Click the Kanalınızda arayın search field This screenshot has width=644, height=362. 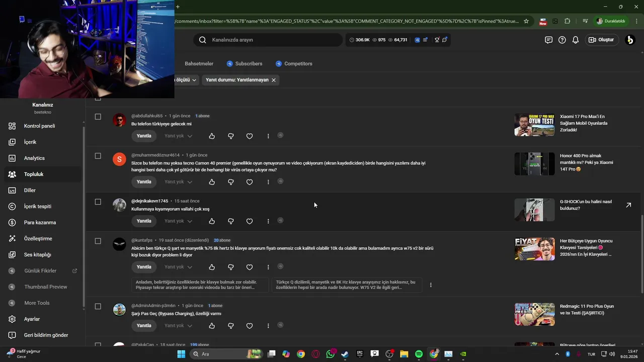click(268, 40)
